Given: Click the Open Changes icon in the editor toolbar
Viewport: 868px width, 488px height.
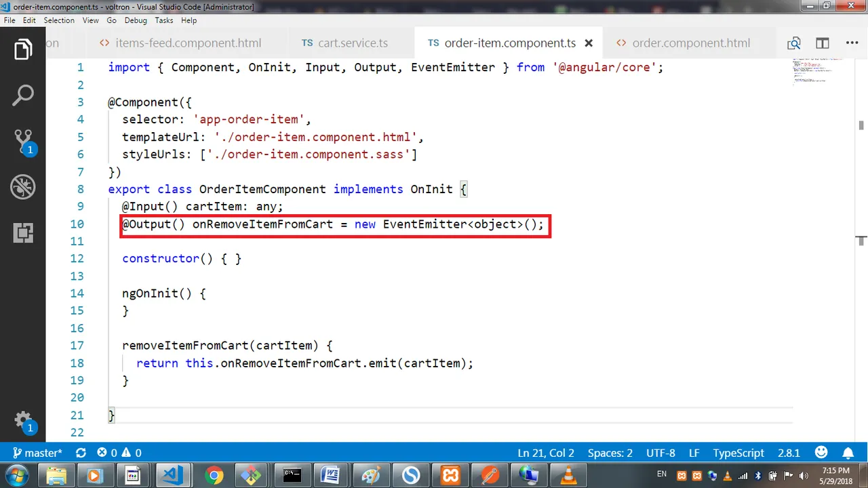Looking at the screenshot, I should point(793,43).
